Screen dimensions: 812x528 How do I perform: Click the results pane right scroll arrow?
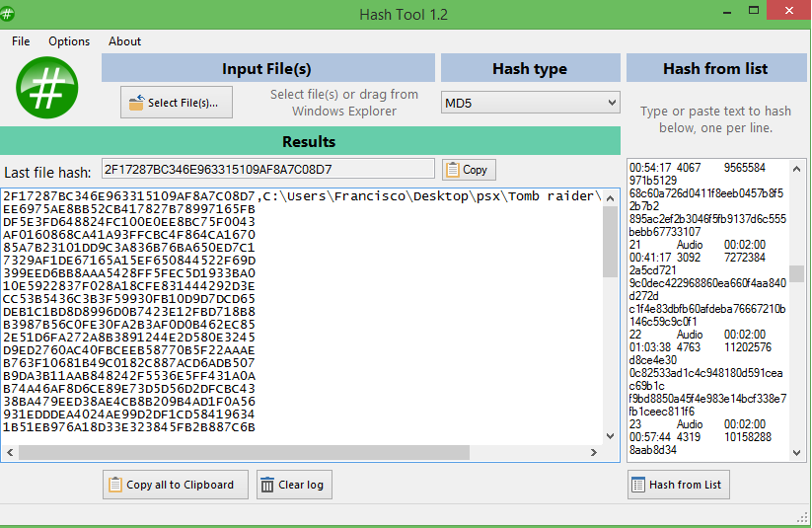[x=594, y=452]
